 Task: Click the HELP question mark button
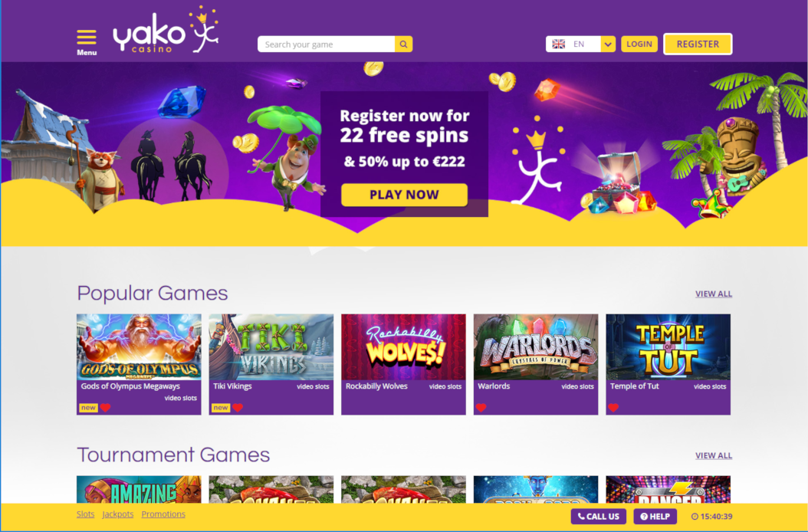655,517
